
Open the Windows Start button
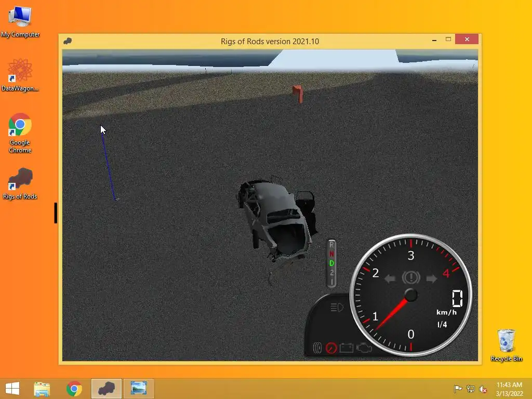(12, 389)
